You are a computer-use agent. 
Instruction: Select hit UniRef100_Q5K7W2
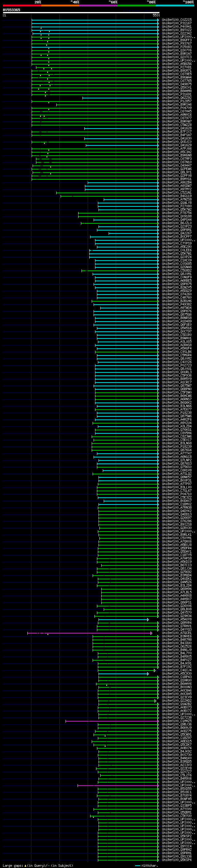(x=176, y=209)
